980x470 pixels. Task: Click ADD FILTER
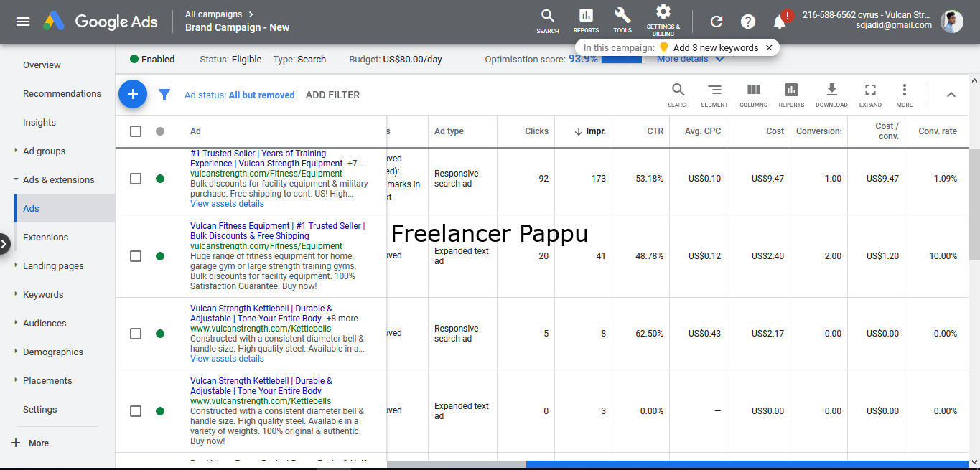tap(332, 95)
